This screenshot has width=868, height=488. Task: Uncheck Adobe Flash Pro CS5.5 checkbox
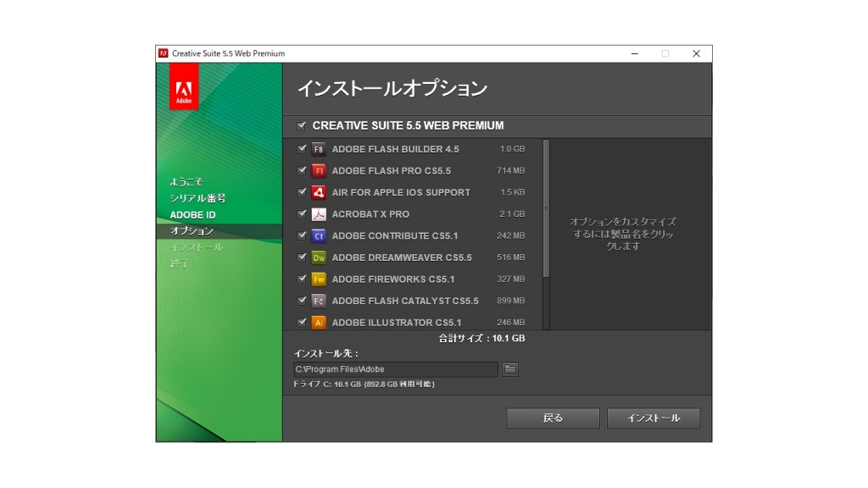coord(302,170)
